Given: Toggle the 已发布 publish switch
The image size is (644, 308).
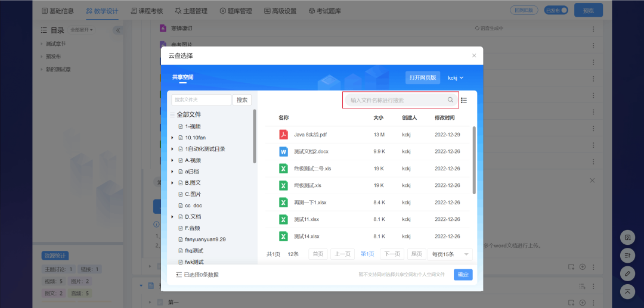Looking at the screenshot, I should tap(556, 10).
